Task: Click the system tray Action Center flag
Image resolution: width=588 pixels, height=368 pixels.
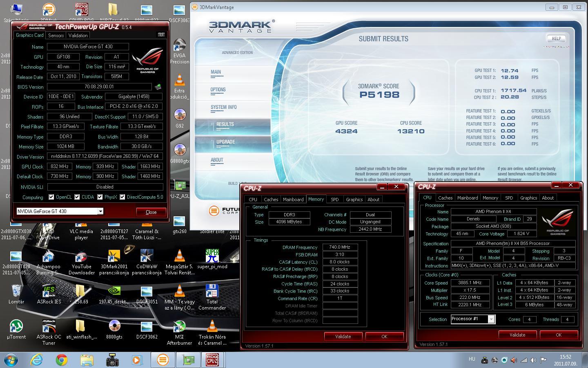Action: click(543, 360)
